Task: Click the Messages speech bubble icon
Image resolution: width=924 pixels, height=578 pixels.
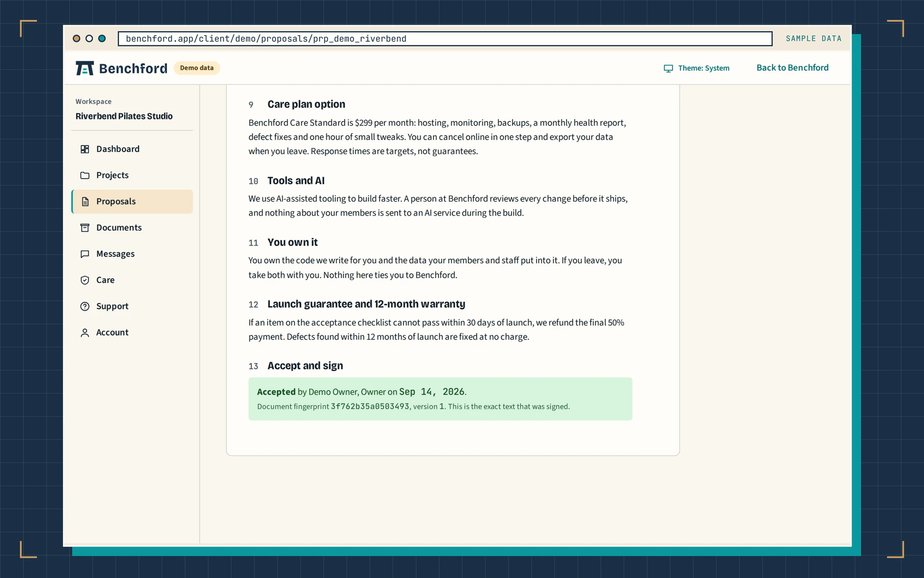Action: click(x=85, y=254)
